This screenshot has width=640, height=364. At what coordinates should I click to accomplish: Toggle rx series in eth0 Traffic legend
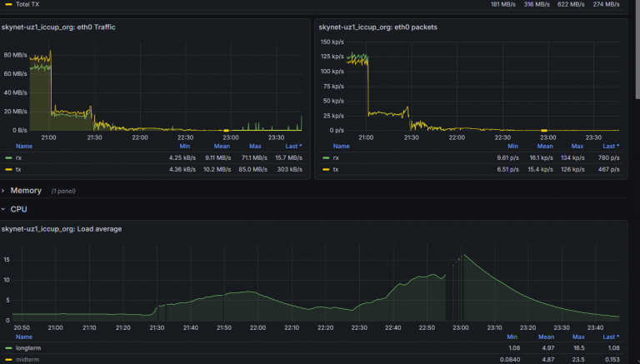19,158
